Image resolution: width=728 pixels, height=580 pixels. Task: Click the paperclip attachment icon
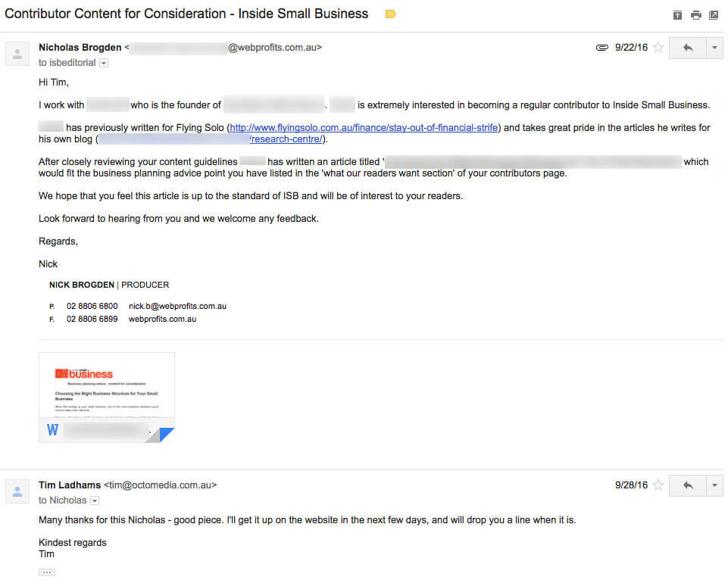(601, 48)
